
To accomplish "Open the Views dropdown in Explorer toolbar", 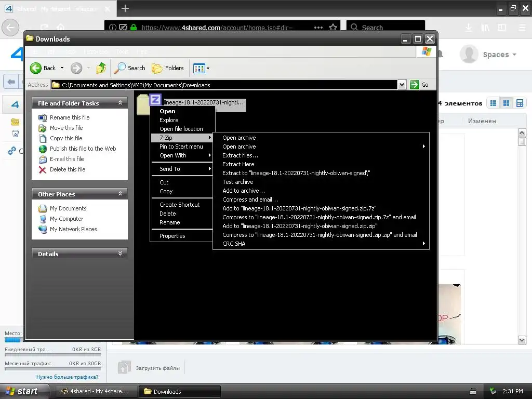I will point(201,68).
